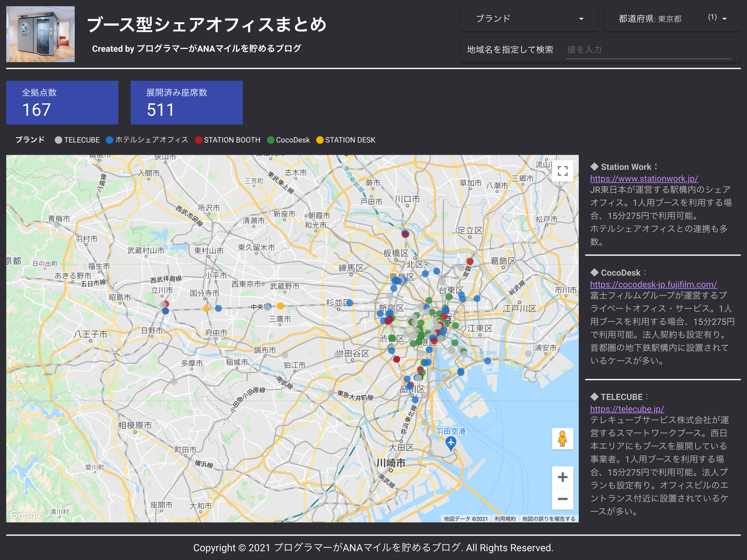The image size is (747, 560).
Task: Open the ブランド dropdown
Action: coord(529,19)
